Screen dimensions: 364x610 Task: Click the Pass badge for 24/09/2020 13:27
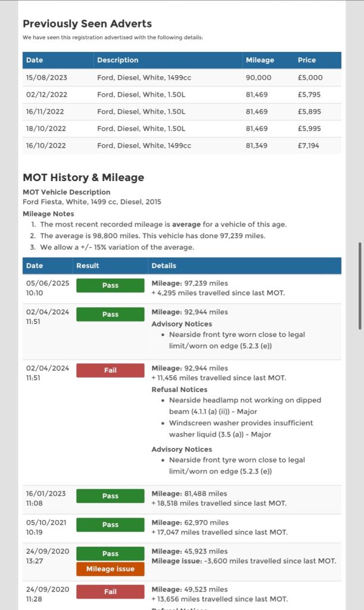110,553
